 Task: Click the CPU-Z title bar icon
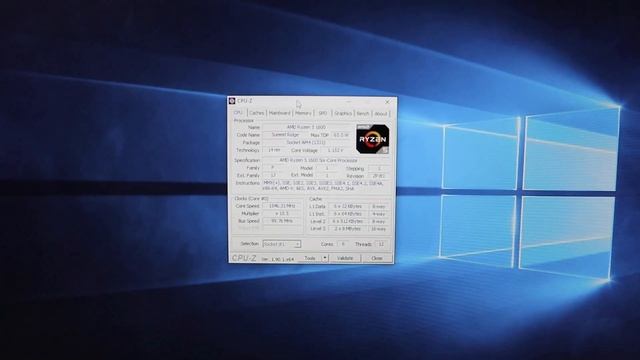[232, 100]
